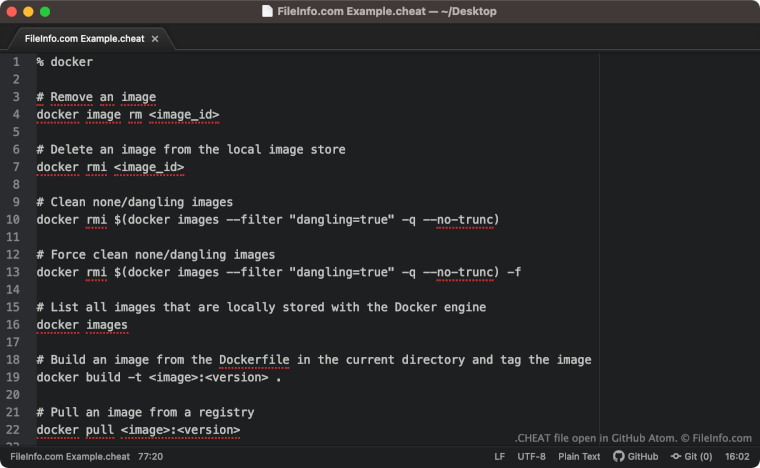Click the document icon in the title bar
This screenshot has width=760, height=468.
(267, 11)
